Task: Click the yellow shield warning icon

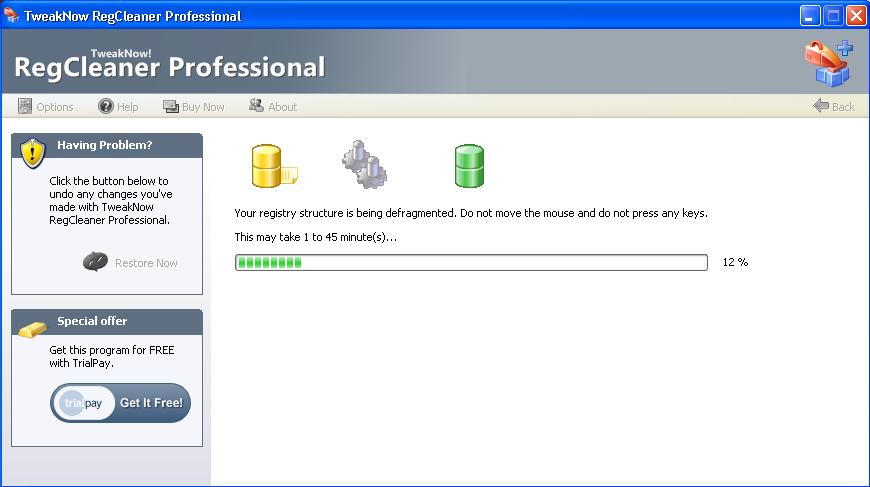Action: (33, 153)
